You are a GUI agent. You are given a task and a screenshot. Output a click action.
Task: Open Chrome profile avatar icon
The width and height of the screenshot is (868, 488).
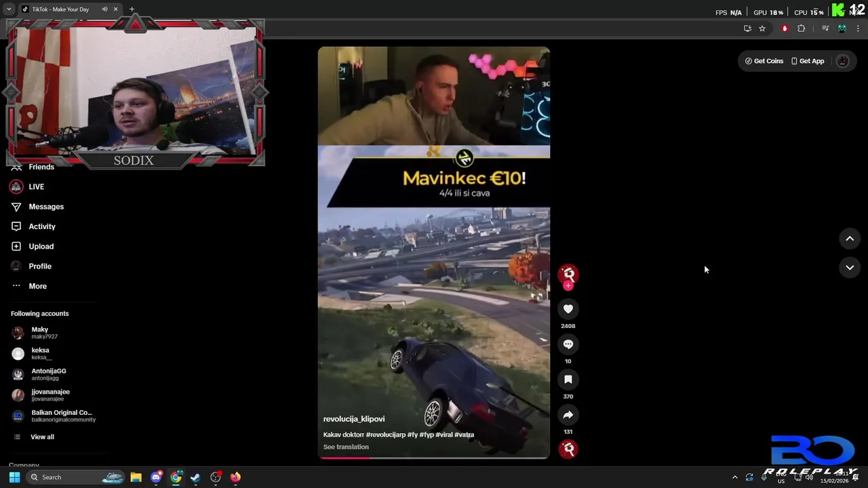click(x=842, y=28)
